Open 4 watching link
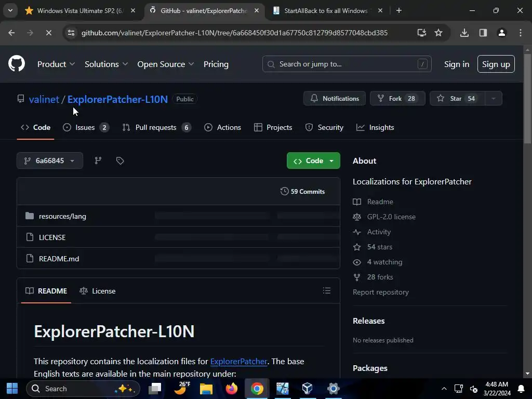532x399 pixels. point(384,262)
